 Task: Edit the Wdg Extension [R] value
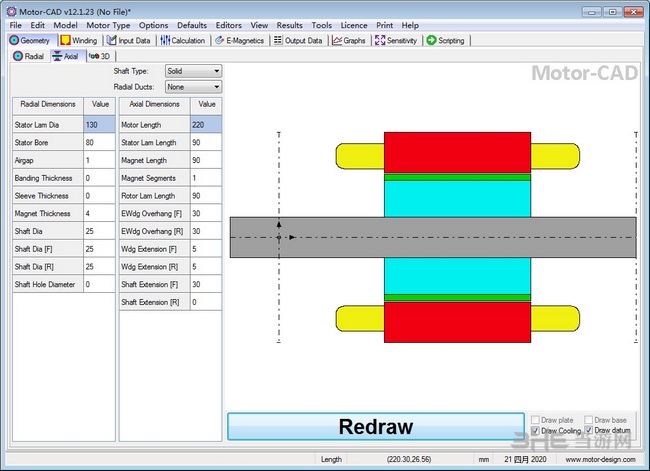tap(206, 267)
